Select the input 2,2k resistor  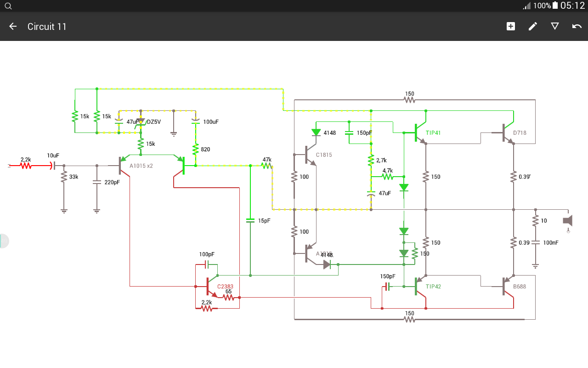[x=26, y=166]
